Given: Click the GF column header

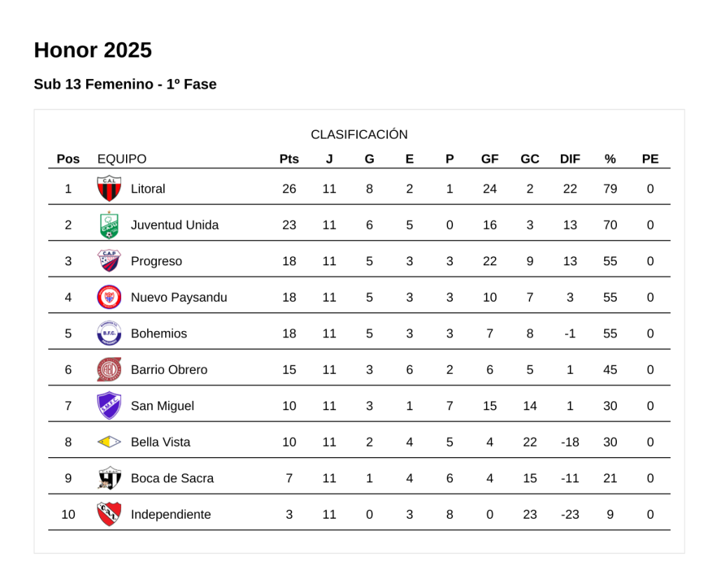Looking at the screenshot, I should (489, 159).
